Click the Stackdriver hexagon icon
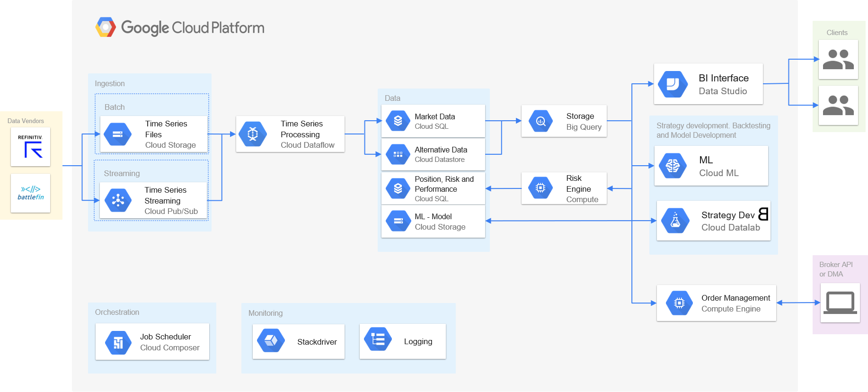The width and height of the screenshot is (868, 392). tap(271, 340)
